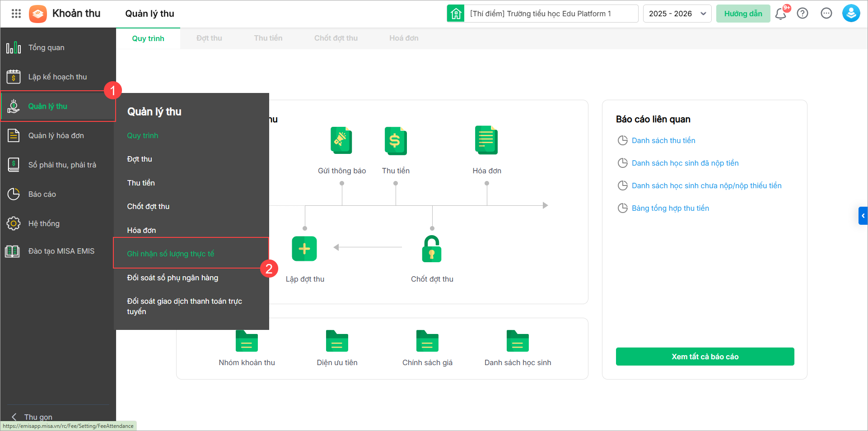The height and width of the screenshot is (431, 868).
Task: Open Danh sách học sinh đã nộp tiền
Action: [x=685, y=163]
